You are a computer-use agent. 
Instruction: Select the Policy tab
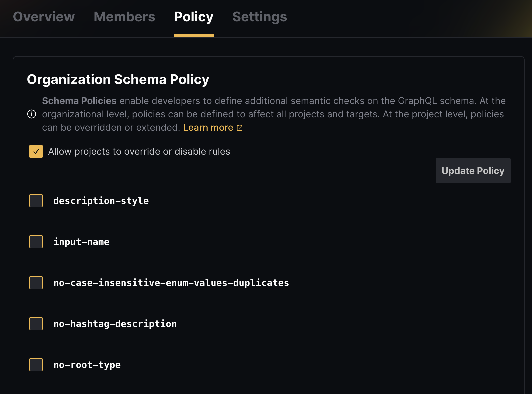pos(194,17)
